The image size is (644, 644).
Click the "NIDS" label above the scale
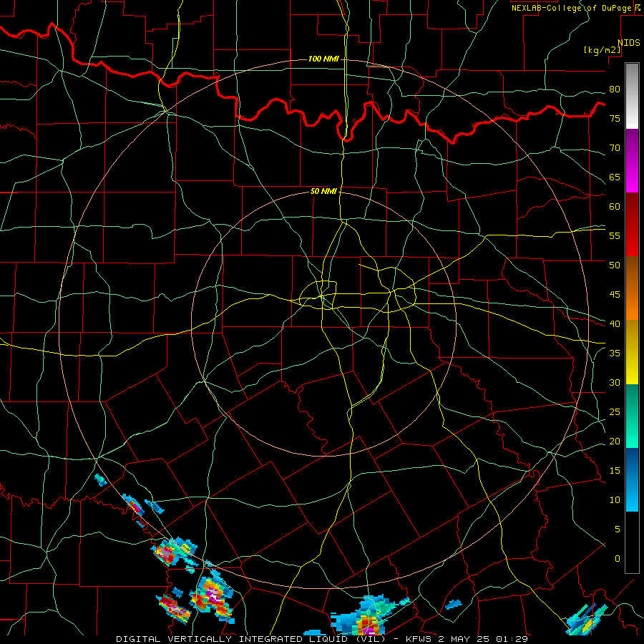[629, 43]
